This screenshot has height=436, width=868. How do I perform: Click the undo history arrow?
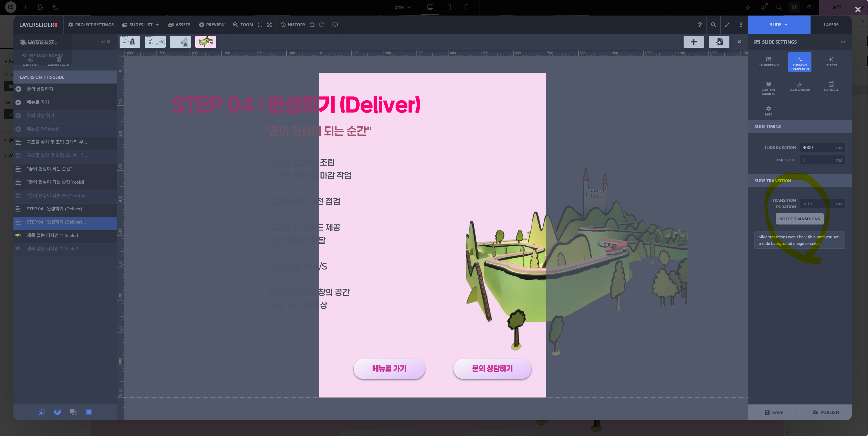click(312, 25)
